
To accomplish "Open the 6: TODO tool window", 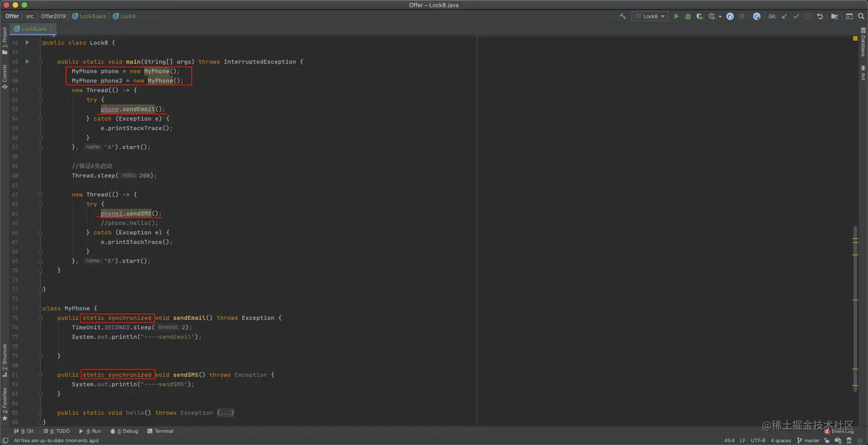I will coord(56,431).
